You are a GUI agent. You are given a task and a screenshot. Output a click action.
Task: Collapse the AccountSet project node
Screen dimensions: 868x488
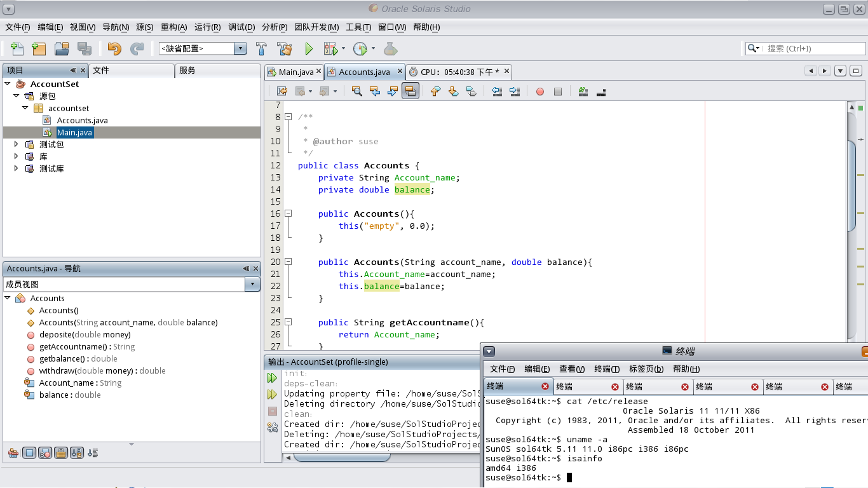pyautogui.click(x=8, y=84)
